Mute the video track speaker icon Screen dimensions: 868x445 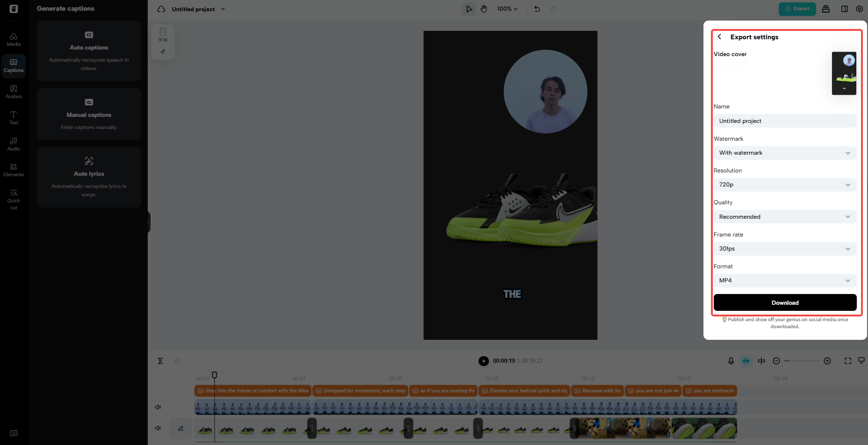pos(158,428)
